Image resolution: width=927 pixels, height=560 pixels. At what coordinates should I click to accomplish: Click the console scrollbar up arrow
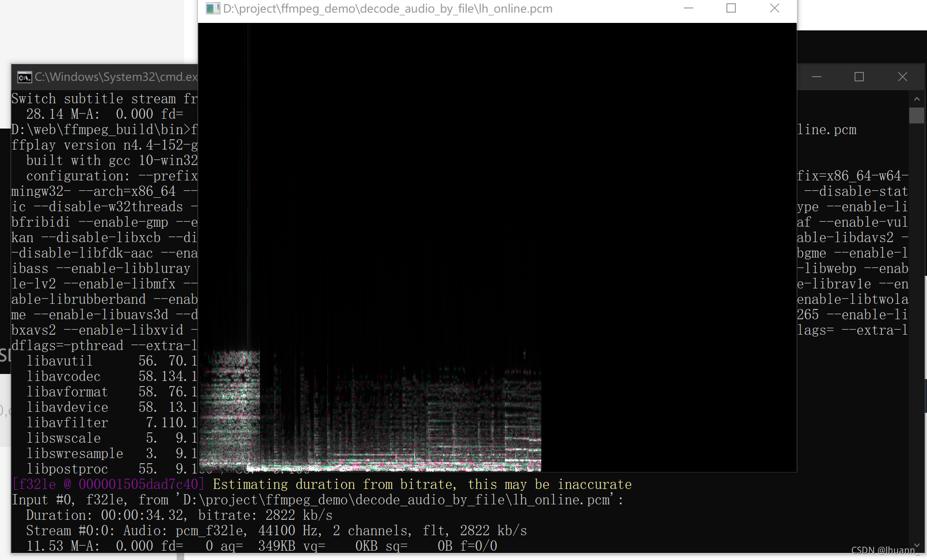[x=917, y=99]
